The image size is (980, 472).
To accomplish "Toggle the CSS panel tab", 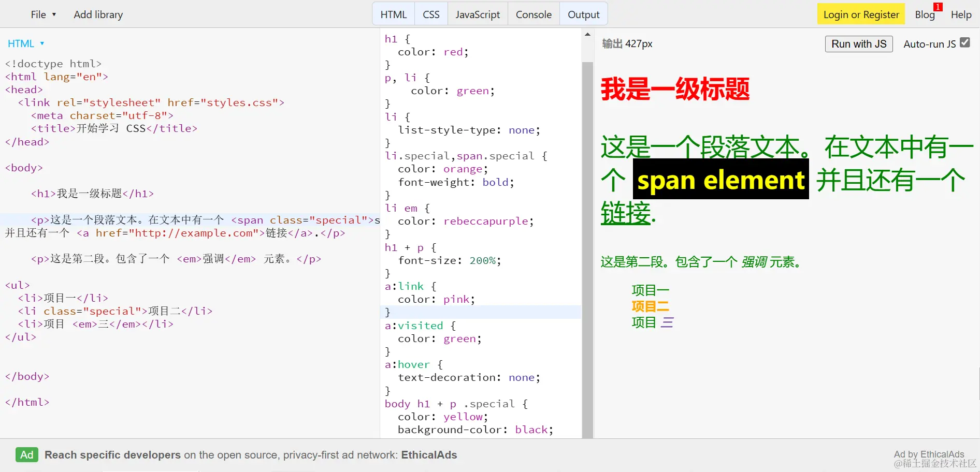I will [x=431, y=14].
